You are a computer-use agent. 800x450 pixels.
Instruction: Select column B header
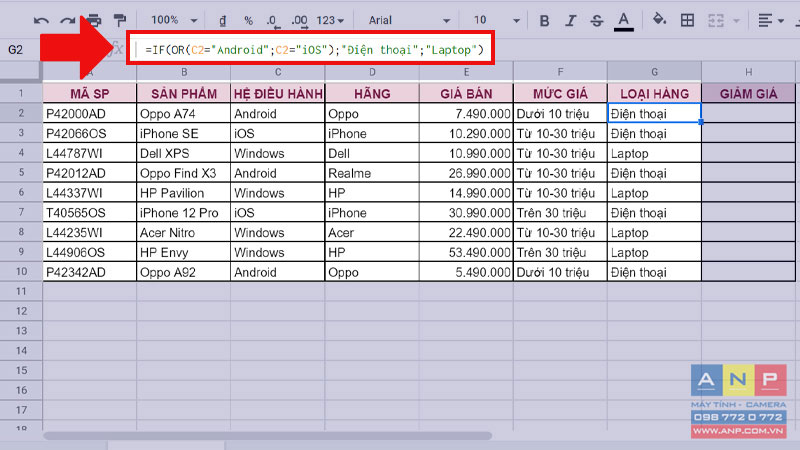click(184, 72)
